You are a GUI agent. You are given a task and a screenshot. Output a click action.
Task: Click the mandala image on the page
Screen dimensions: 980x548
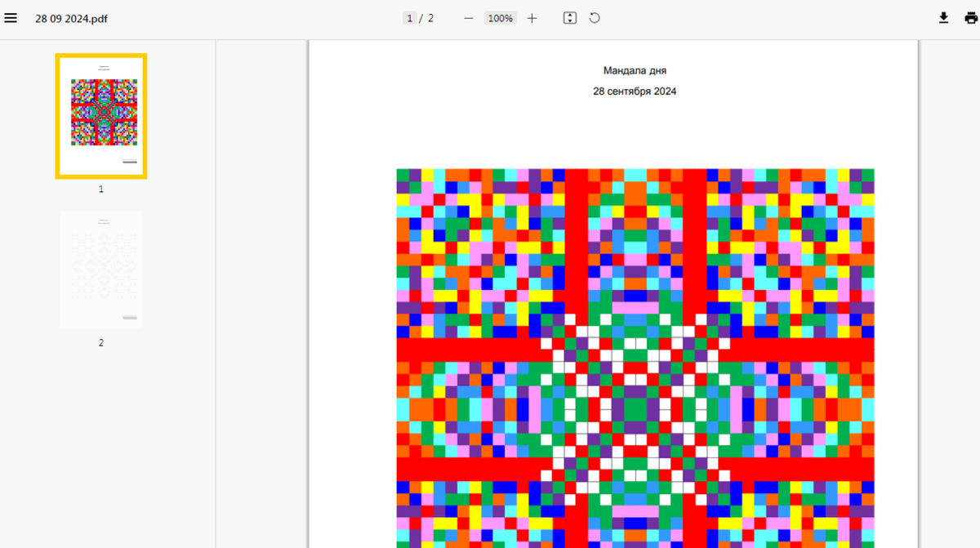tap(635, 359)
